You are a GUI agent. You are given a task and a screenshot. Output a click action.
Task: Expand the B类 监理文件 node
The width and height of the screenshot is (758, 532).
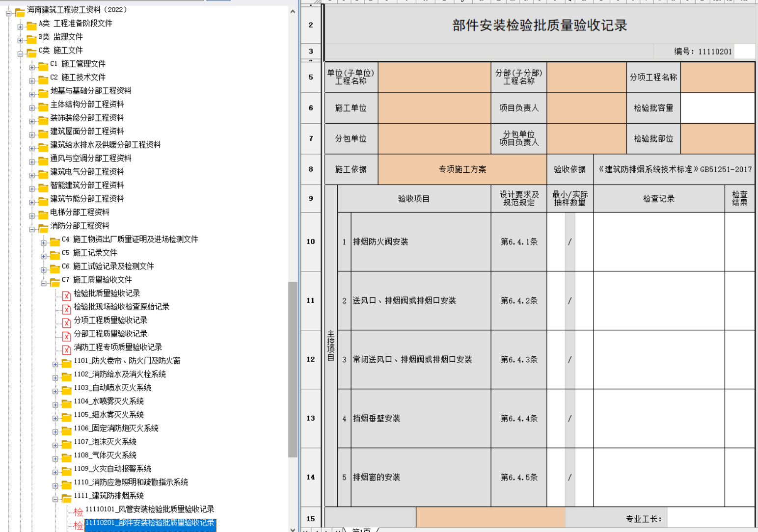[20, 40]
